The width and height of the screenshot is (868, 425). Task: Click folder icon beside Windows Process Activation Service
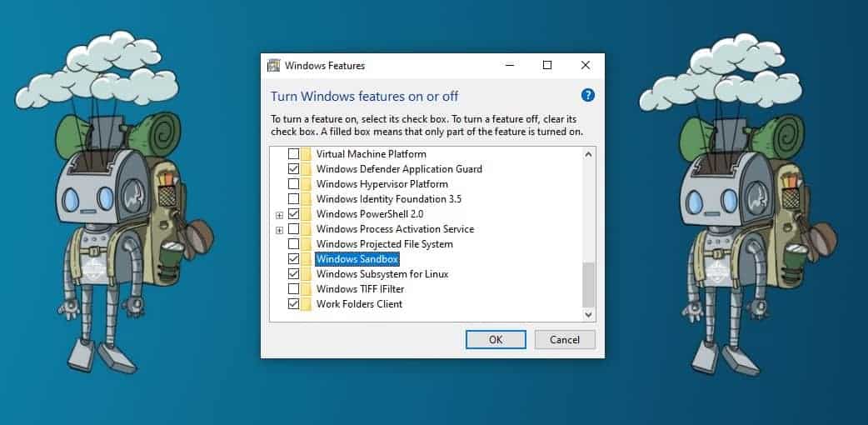tap(306, 229)
